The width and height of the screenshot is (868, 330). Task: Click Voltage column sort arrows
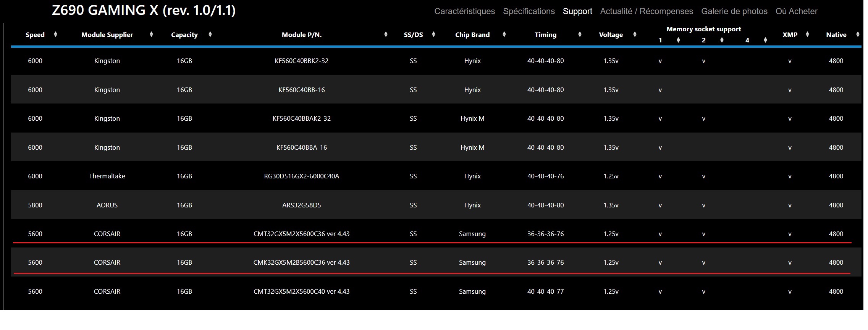(x=635, y=34)
